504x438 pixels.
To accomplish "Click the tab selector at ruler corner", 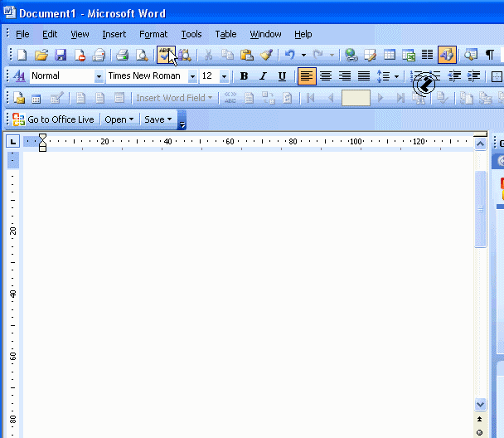I will 13,141.
